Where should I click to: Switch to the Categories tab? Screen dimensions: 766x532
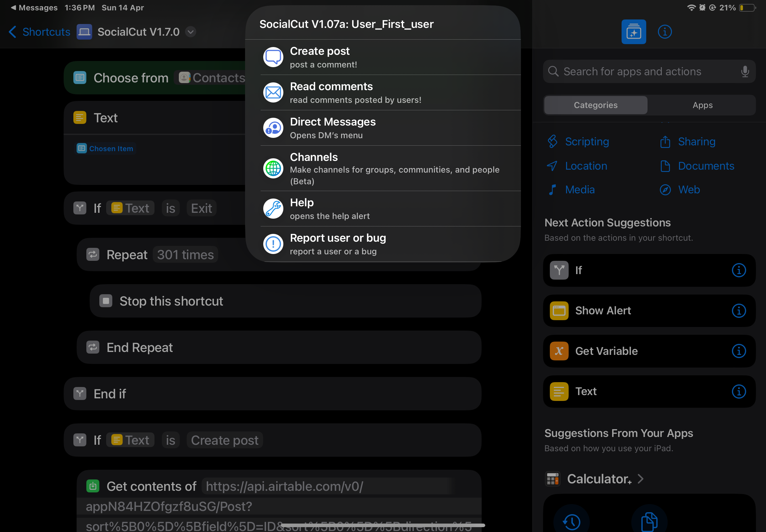596,105
